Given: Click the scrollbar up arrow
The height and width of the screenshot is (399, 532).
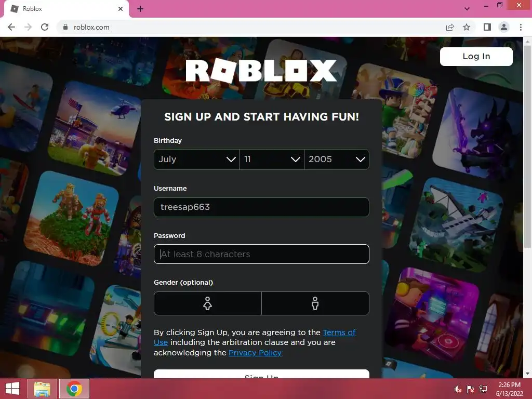Looking at the screenshot, I should 527,41.
